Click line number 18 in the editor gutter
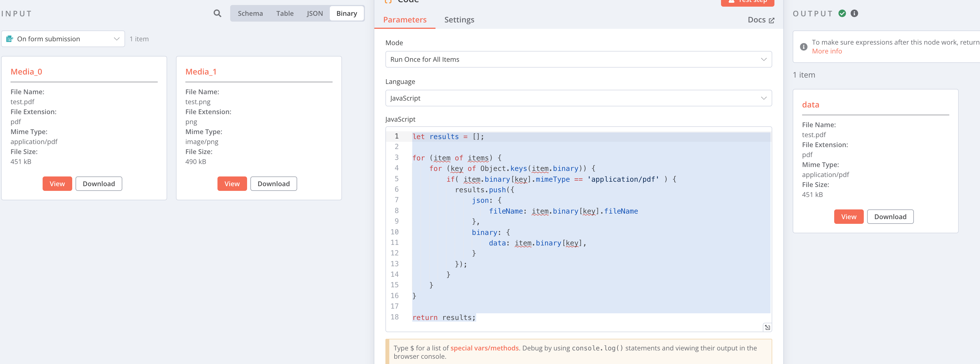This screenshot has width=980, height=364. tap(395, 317)
